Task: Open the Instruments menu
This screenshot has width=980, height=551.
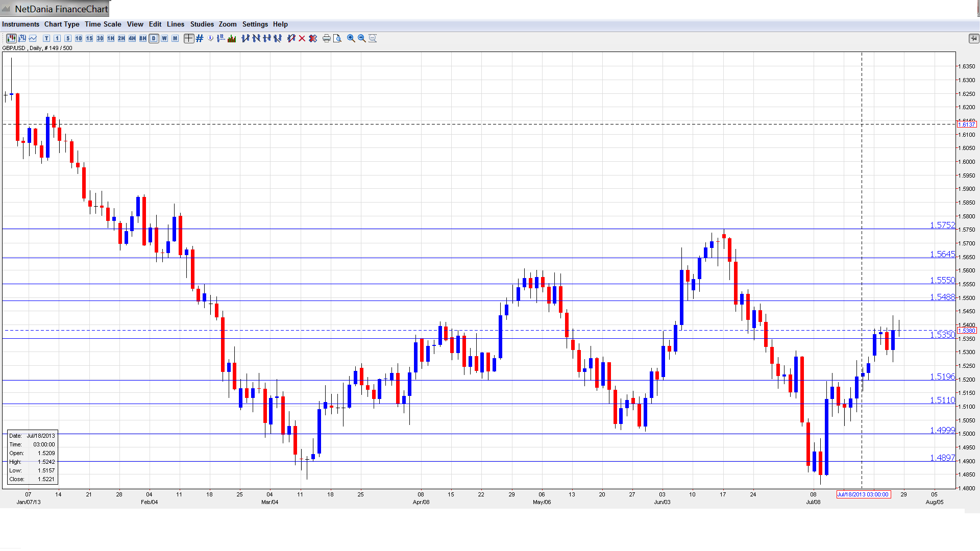Action: tap(20, 24)
